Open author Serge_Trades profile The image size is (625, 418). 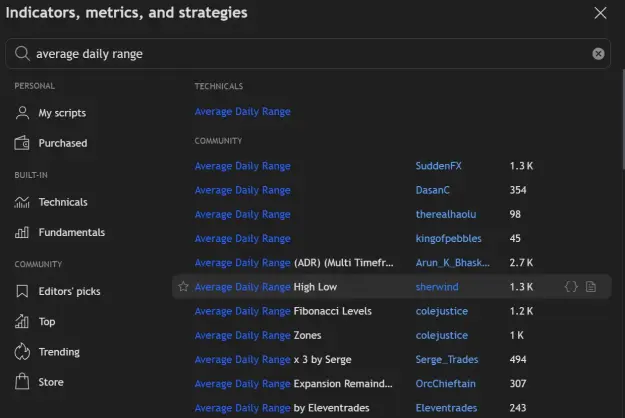[447, 359]
